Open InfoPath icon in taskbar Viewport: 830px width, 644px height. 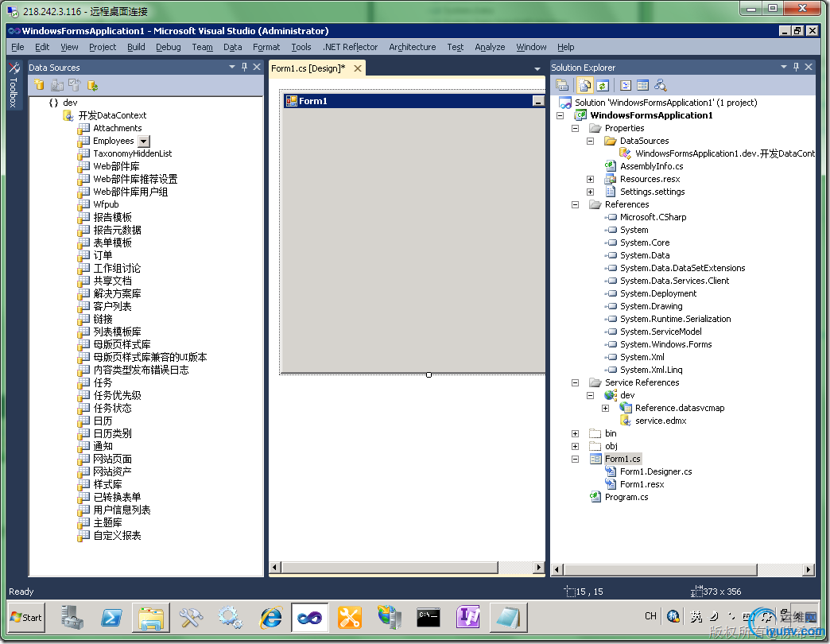click(468, 617)
